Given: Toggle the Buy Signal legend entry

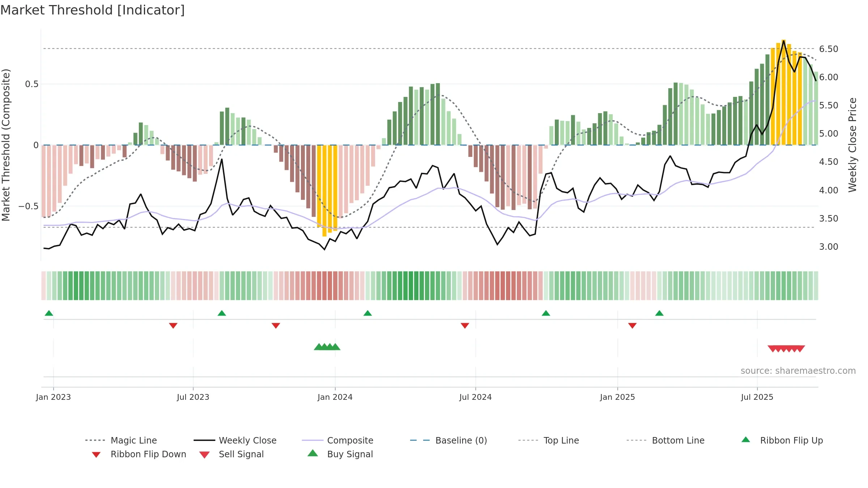Looking at the screenshot, I should [x=340, y=454].
